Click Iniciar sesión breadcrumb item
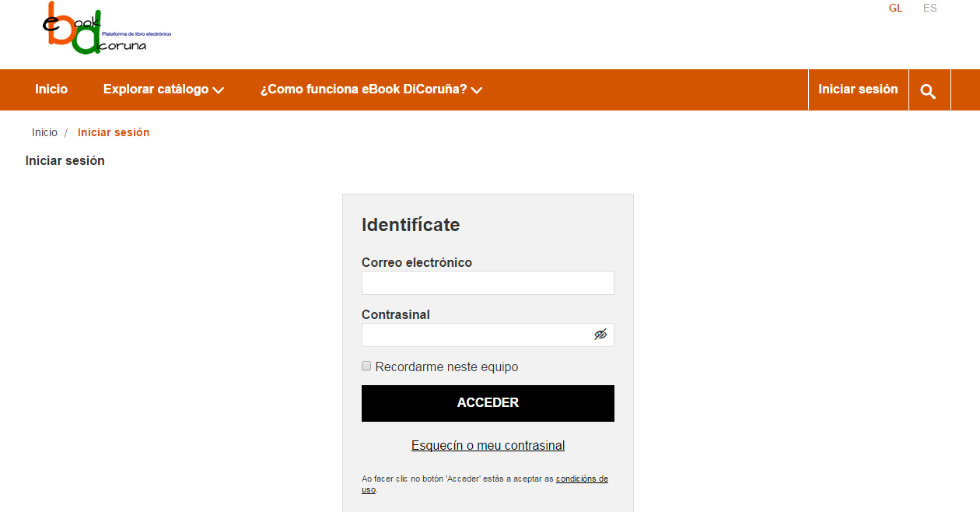The width and height of the screenshot is (980, 512). 114,132
